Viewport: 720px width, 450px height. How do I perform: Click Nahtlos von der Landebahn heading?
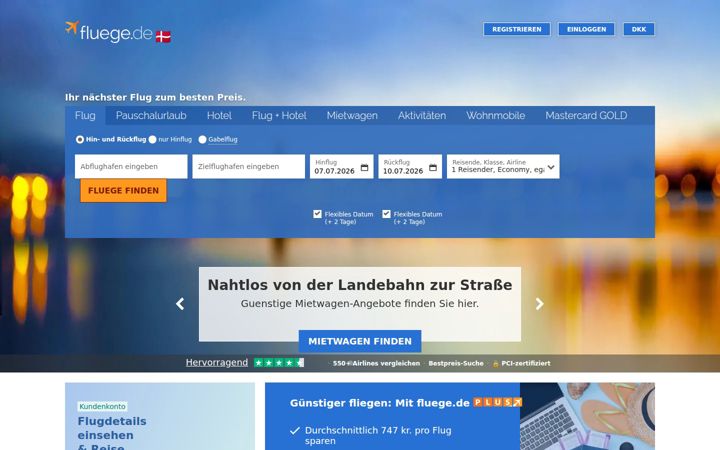360,285
